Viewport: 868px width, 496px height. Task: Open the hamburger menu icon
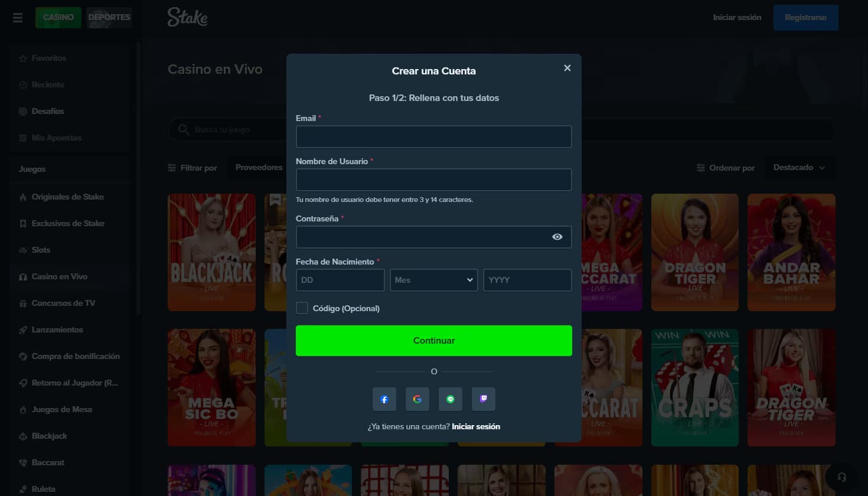[18, 18]
